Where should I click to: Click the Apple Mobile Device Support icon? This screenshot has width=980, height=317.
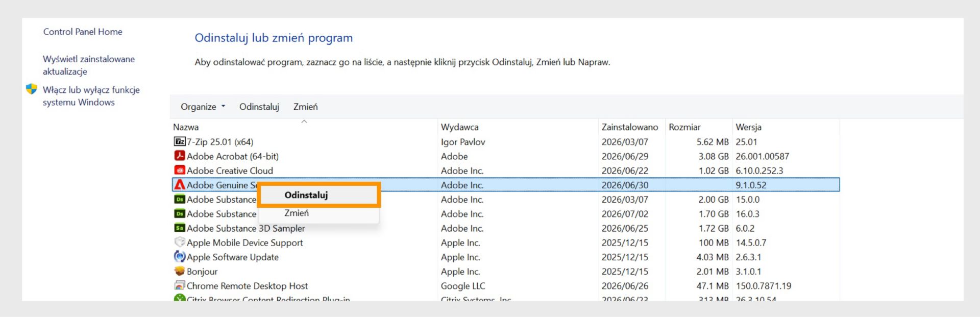point(179,242)
